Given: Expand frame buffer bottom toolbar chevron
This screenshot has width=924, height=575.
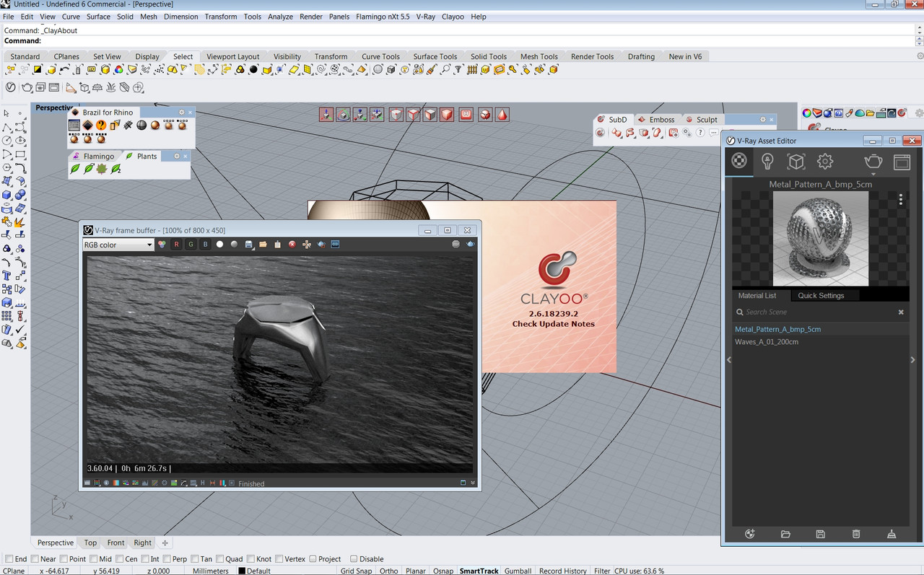Looking at the screenshot, I should point(473,483).
